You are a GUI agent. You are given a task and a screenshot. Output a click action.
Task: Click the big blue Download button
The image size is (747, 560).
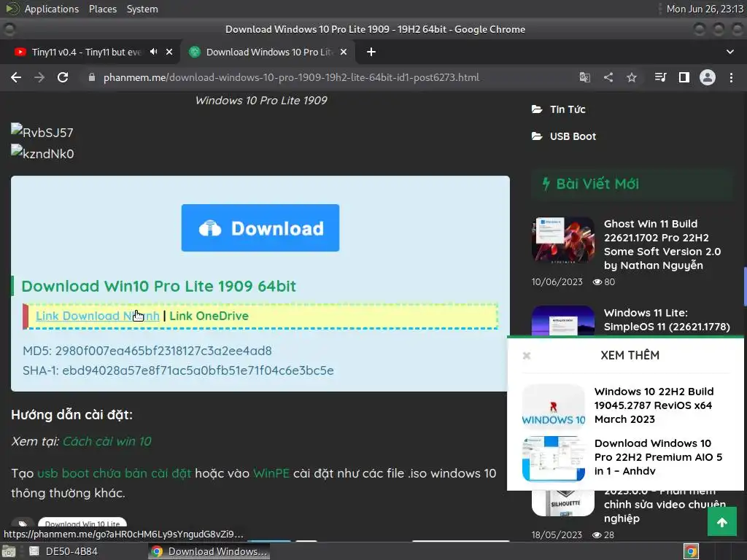260,227
